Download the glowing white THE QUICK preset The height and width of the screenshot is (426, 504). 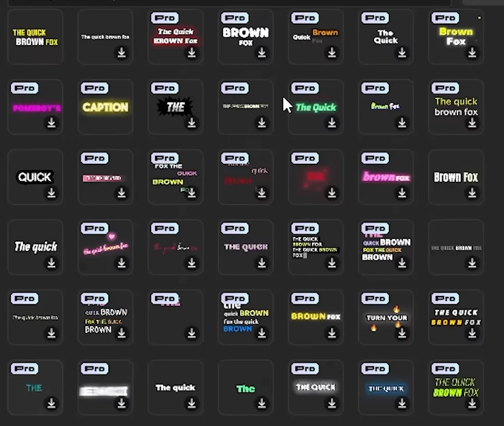332,403
